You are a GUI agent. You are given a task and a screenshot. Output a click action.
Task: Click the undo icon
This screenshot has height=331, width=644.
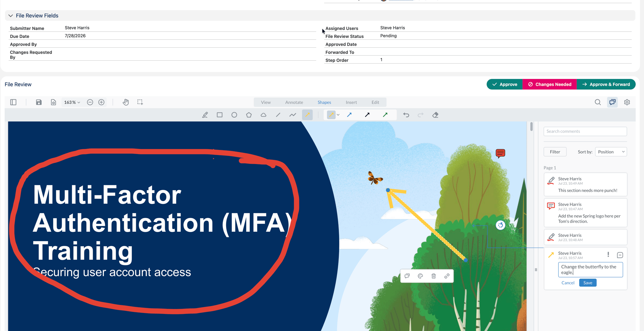point(406,115)
